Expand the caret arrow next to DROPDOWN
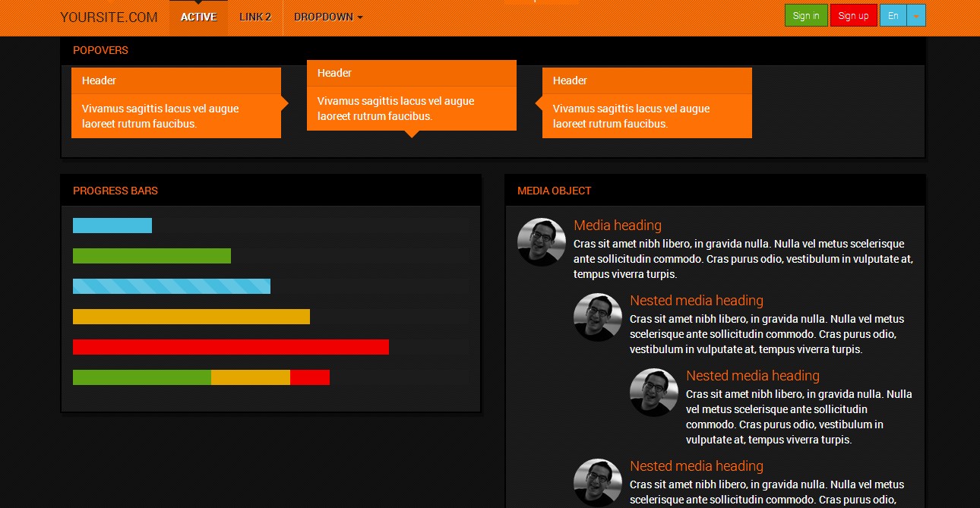 360,16
